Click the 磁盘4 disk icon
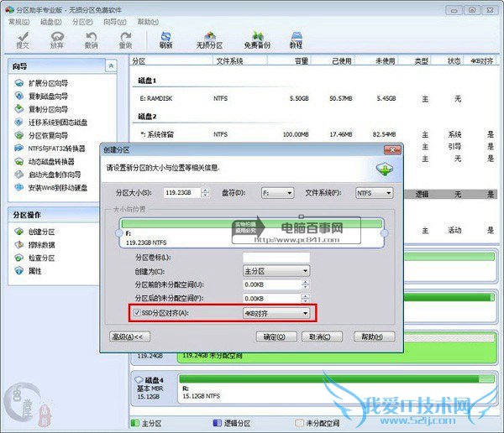 point(139,379)
